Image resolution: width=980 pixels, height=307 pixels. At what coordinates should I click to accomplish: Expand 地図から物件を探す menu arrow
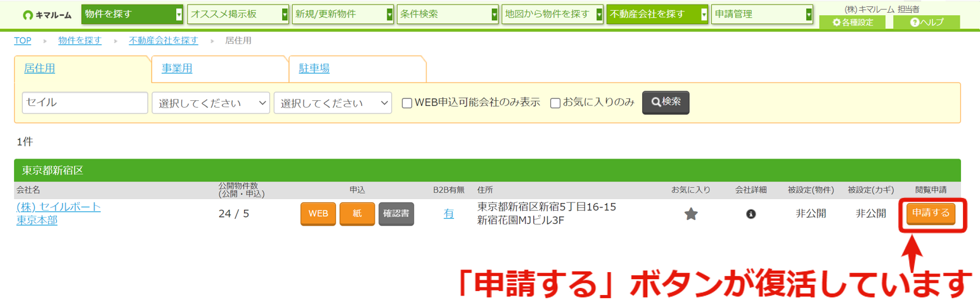pyautogui.click(x=599, y=15)
